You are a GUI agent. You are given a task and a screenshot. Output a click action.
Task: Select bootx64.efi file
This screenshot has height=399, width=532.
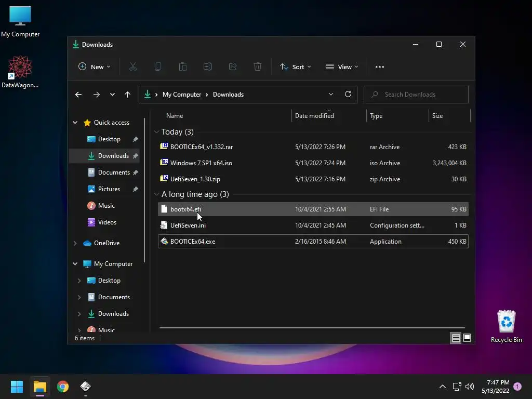(x=313, y=209)
